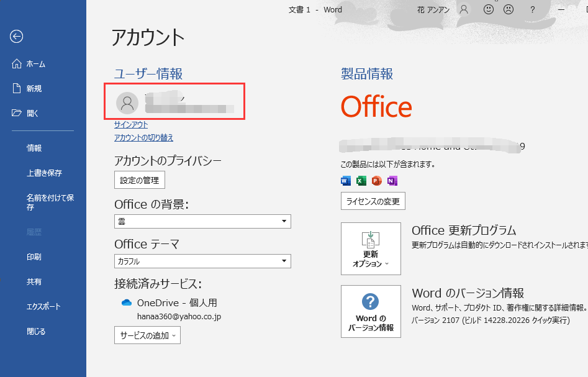588x377 pixels.
Task: Go back using the circled arrow
Action: (x=17, y=37)
